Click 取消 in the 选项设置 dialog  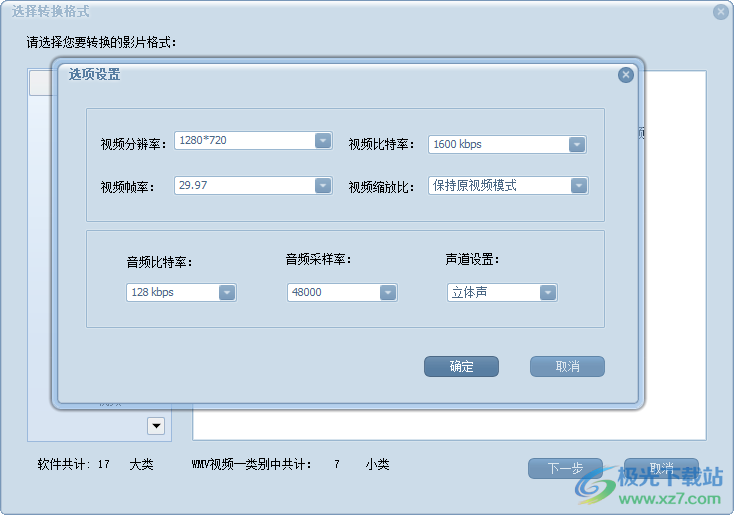tap(567, 366)
